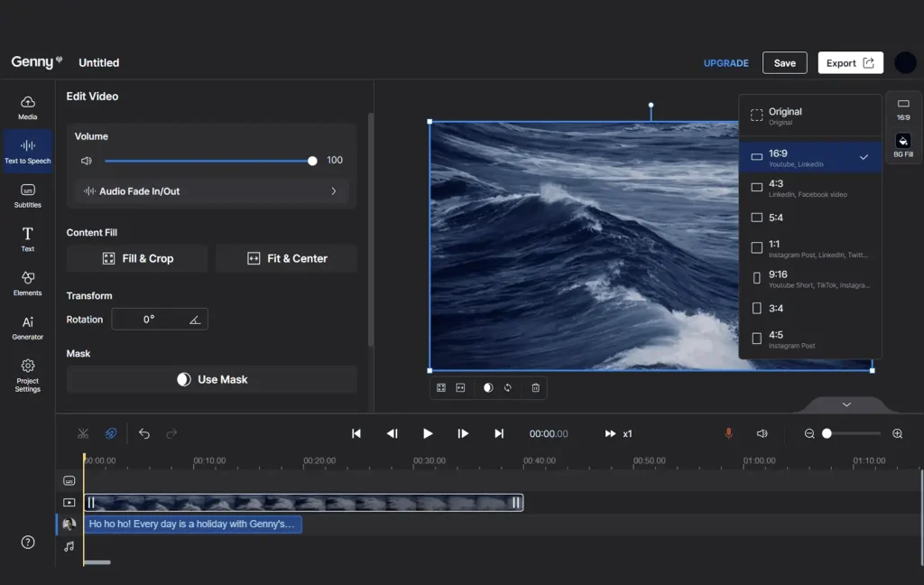
Task: Click the microphone record icon
Action: point(728,434)
